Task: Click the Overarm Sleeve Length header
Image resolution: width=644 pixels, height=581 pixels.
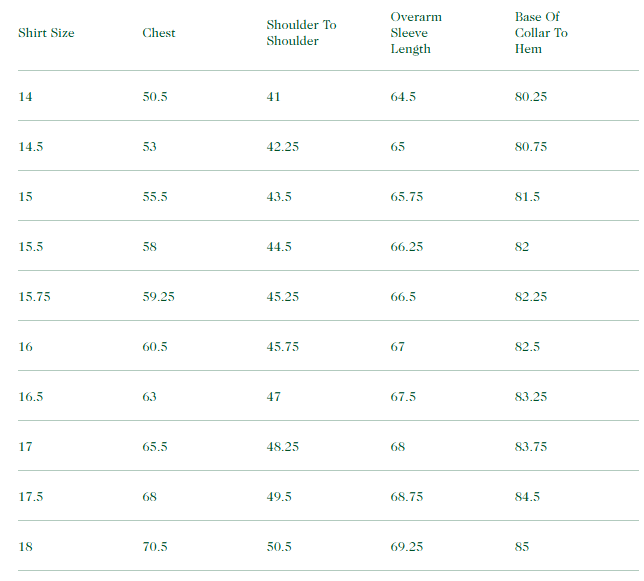Action: coord(416,33)
